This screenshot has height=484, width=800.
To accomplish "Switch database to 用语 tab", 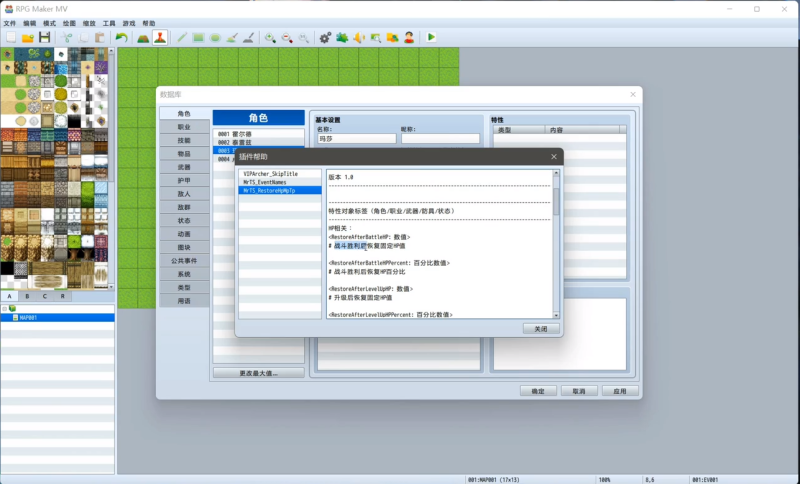I will [184, 301].
